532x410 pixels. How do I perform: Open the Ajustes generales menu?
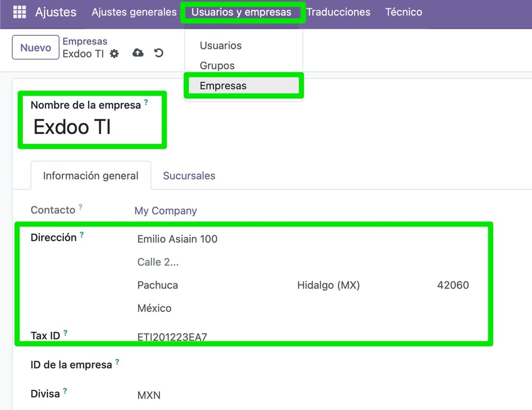[134, 12]
